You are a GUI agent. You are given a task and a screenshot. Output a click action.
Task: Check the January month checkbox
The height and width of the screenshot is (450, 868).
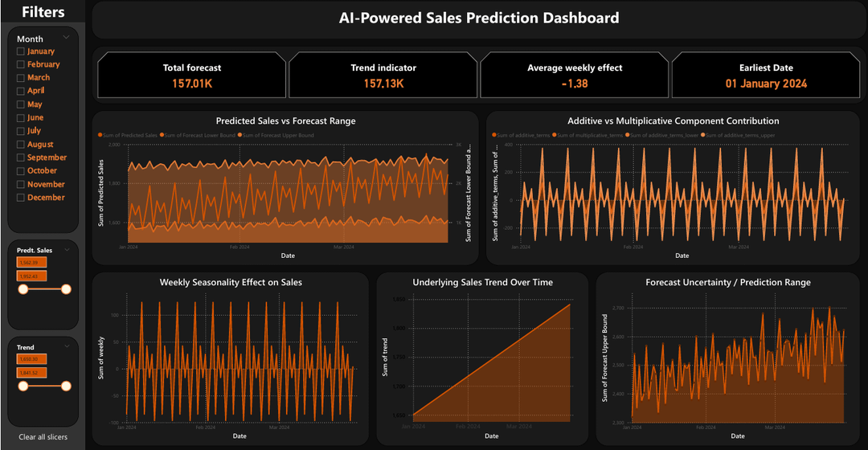(20, 51)
